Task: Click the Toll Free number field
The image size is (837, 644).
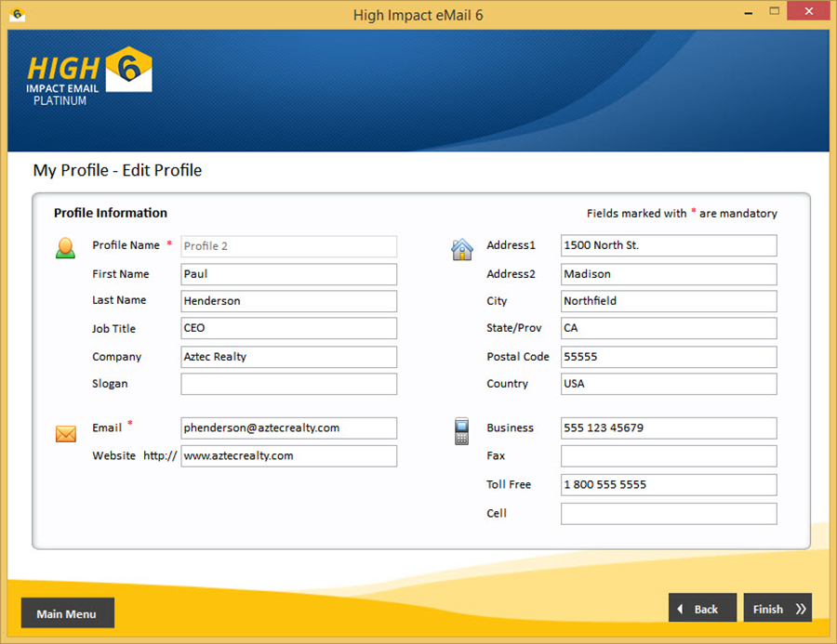Action: [669, 485]
